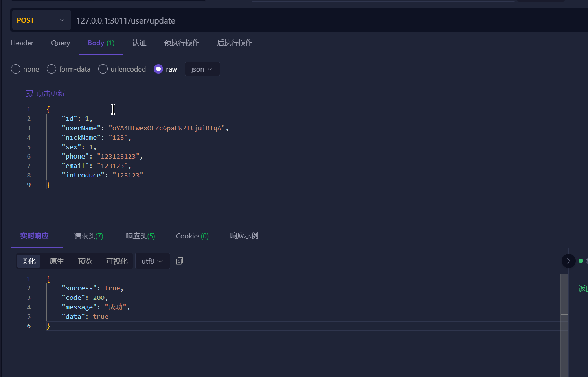The width and height of the screenshot is (588, 377).
Task: Choose the urlencoded body option
Action: tap(103, 69)
